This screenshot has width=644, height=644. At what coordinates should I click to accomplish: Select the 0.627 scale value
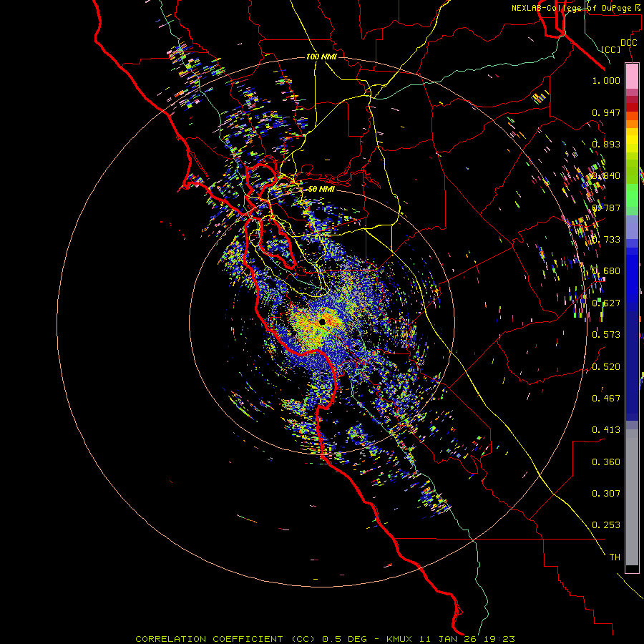click(x=606, y=303)
